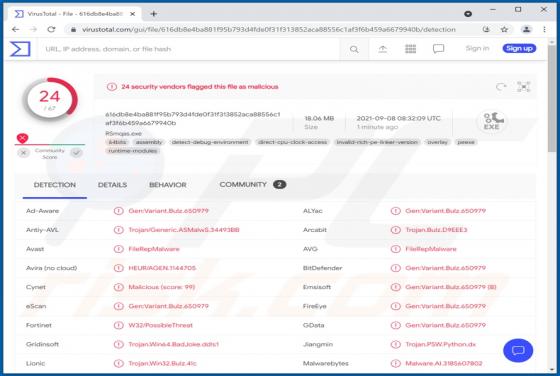Screen dimensions: 560x376
Task: Open the comments notification icon
Action: (438, 49)
